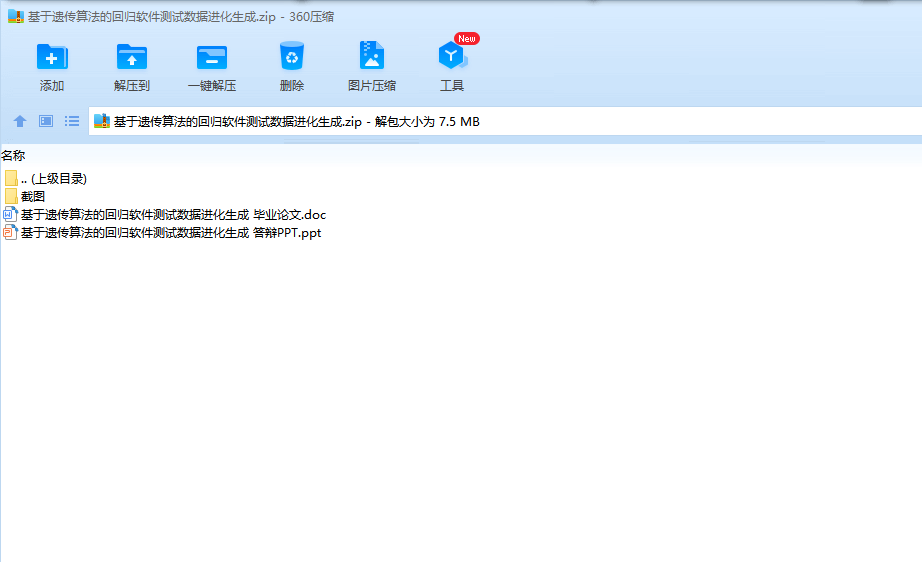Go up one level with the up arrow
This screenshot has width=922, height=562.
coord(20,121)
